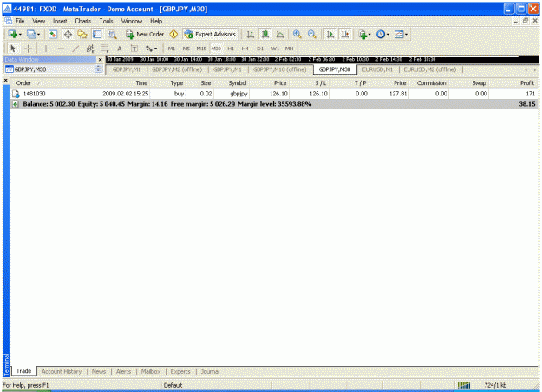
Task: Expand the Templates dropdown arrow
Action: (406, 34)
